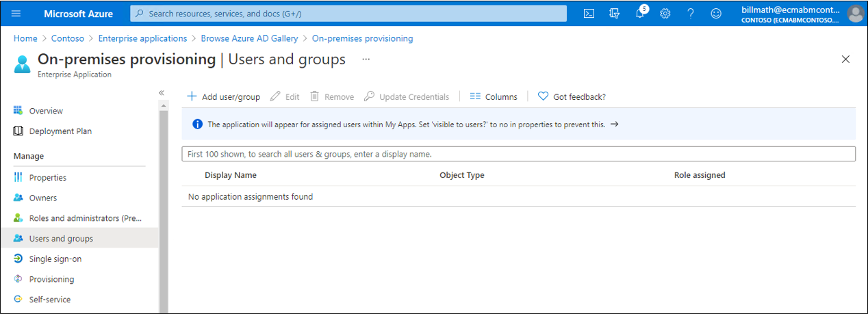Click the info banner arrow
The image size is (868, 314).
[x=614, y=125]
